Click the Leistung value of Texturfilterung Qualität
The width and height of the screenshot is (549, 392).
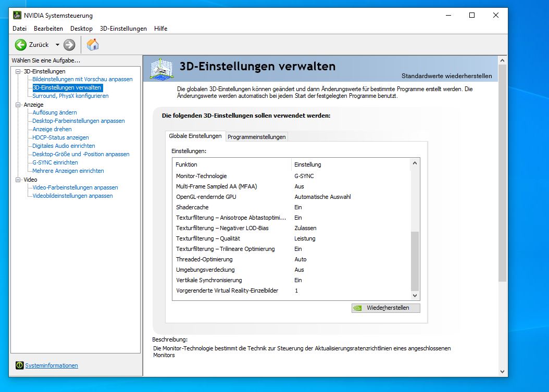coord(305,238)
